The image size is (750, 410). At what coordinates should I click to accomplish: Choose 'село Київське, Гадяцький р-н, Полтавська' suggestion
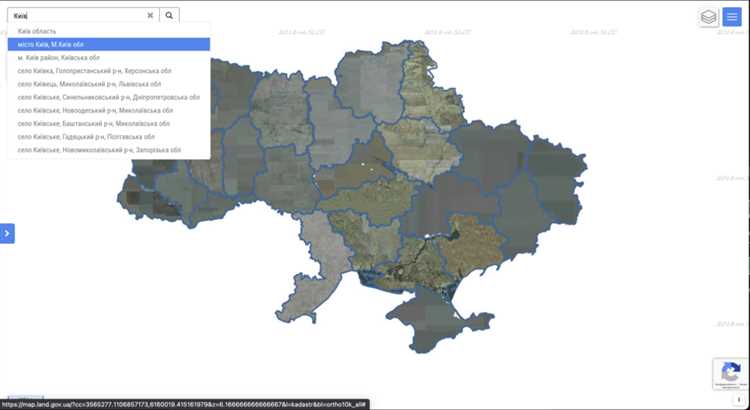point(86,136)
